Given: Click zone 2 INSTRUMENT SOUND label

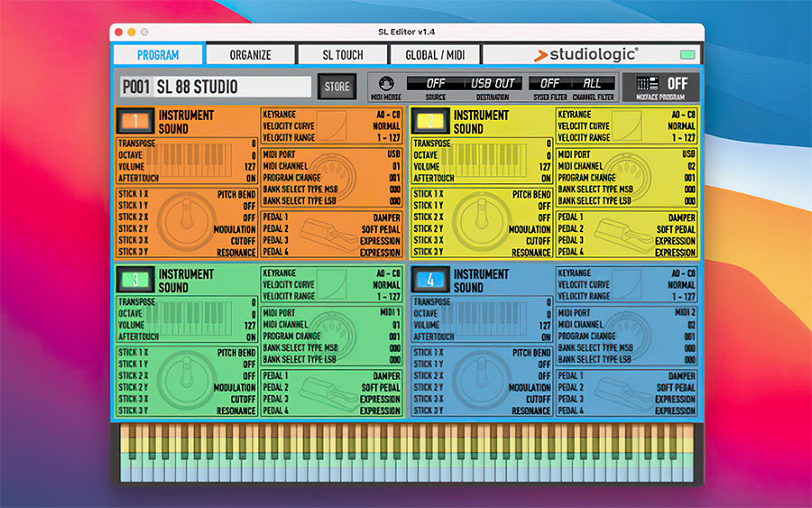Looking at the screenshot, I should coord(481,122).
